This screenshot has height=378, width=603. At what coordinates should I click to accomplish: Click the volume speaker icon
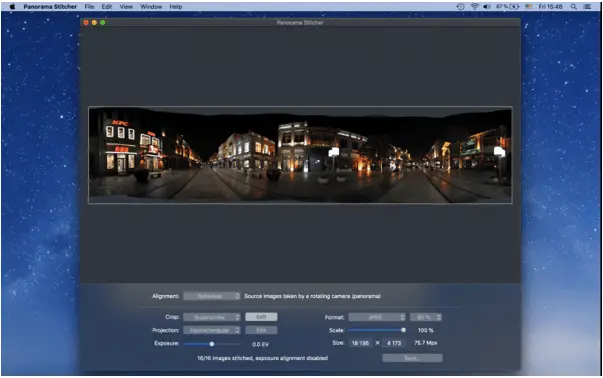[487, 7]
